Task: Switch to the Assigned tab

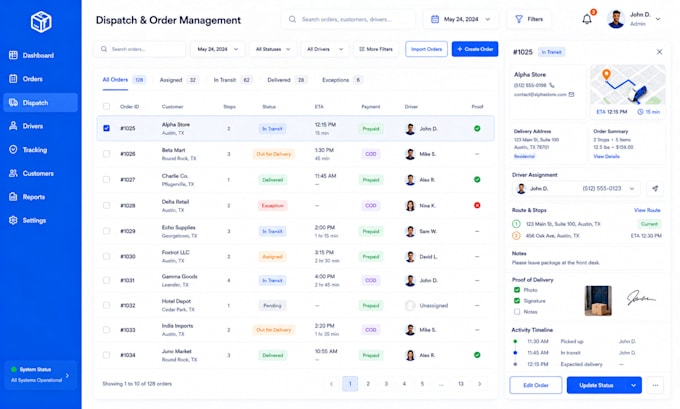Action: (179, 80)
